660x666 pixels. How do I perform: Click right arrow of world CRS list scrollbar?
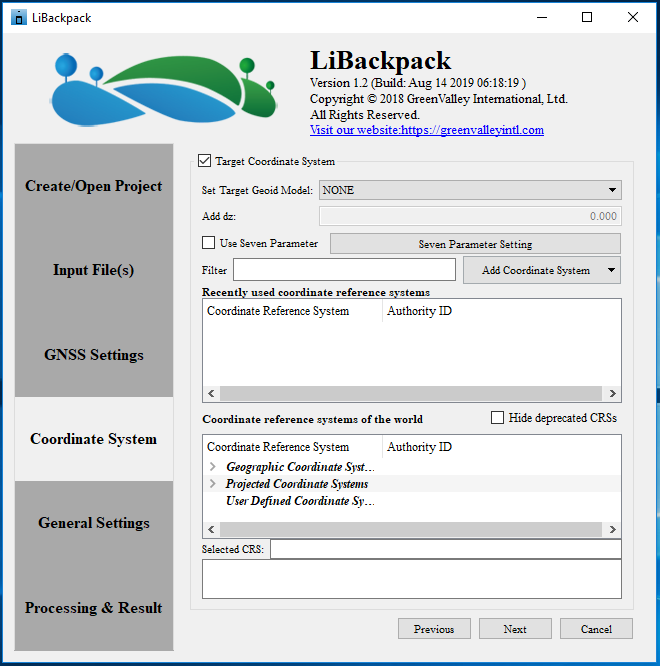[x=612, y=529]
